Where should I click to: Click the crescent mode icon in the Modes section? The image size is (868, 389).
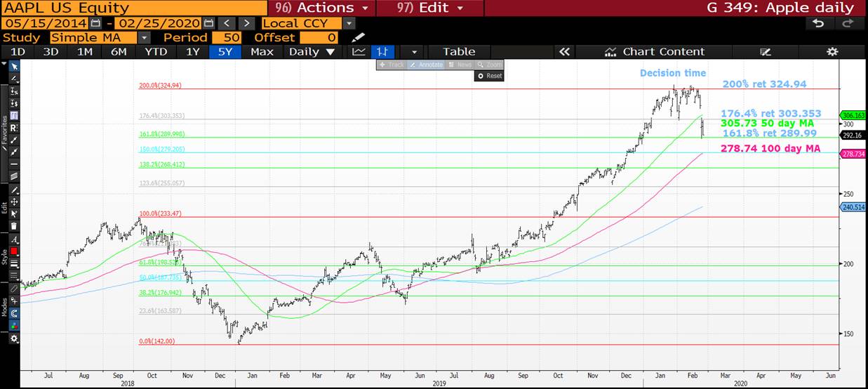(15, 313)
